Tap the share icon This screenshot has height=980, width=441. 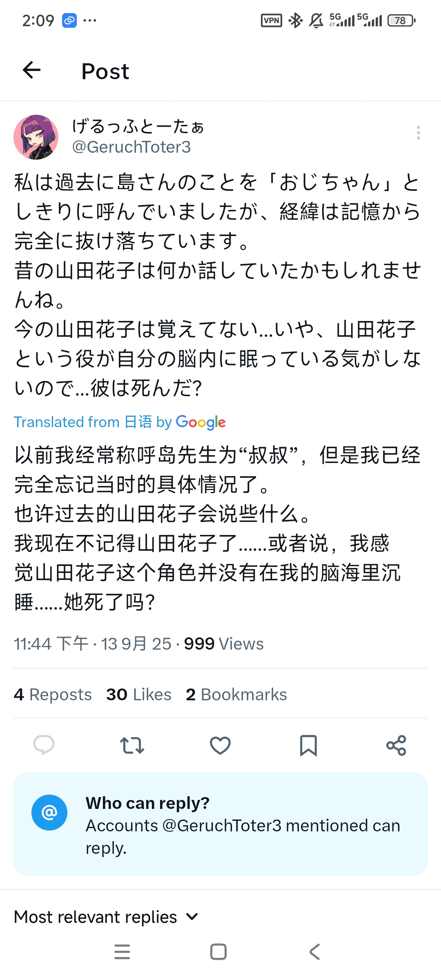pos(396,745)
